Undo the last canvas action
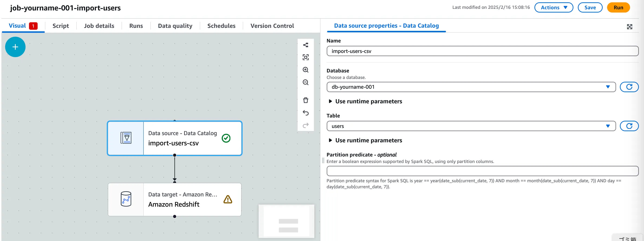644x241 pixels. coord(306,113)
